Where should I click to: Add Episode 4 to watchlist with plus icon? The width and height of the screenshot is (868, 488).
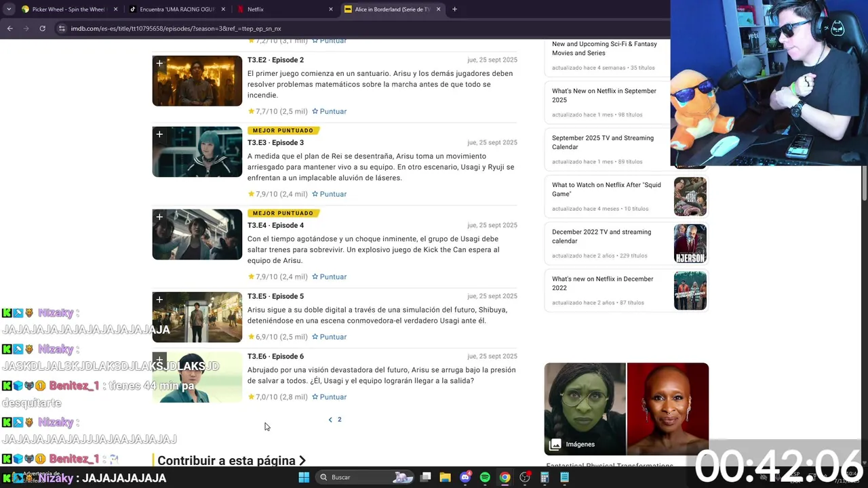159,218
